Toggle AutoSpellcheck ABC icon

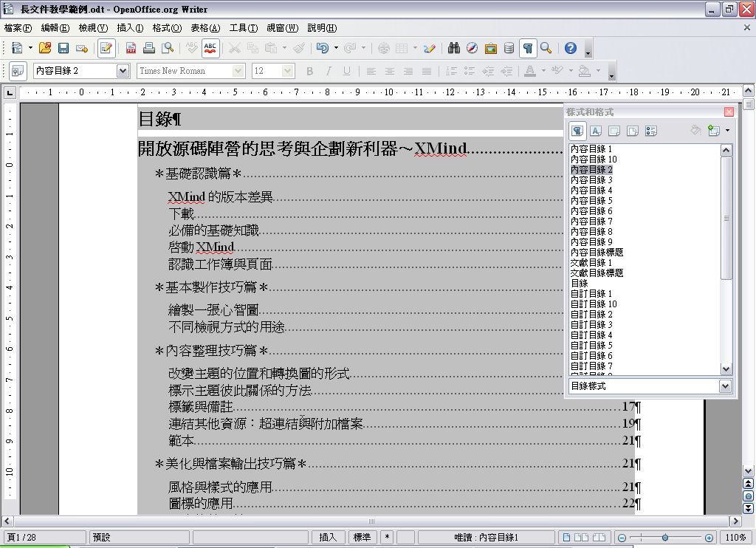click(210, 48)
